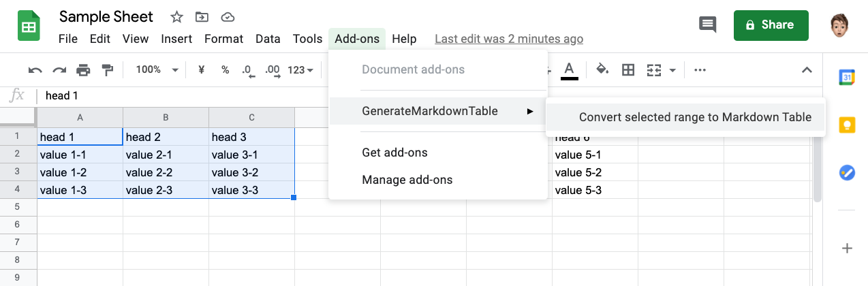Click the print icon
868x286 pixels.
(x=83, y=69)
